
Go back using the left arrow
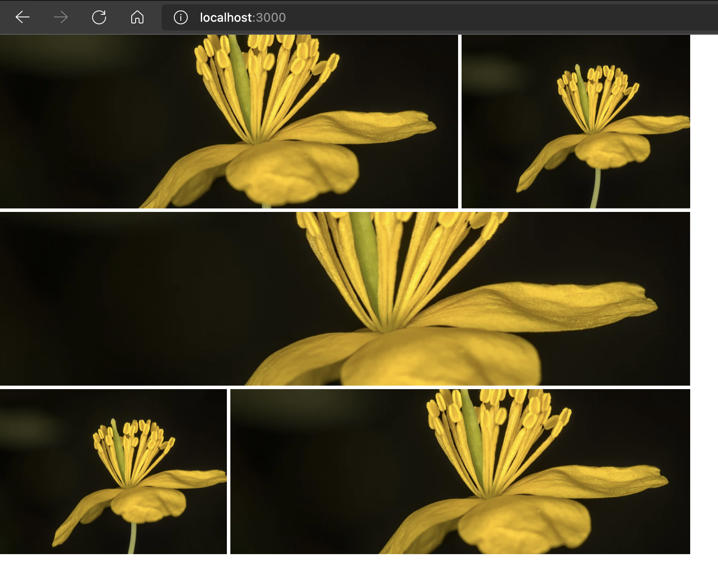[x=23, y=17]
